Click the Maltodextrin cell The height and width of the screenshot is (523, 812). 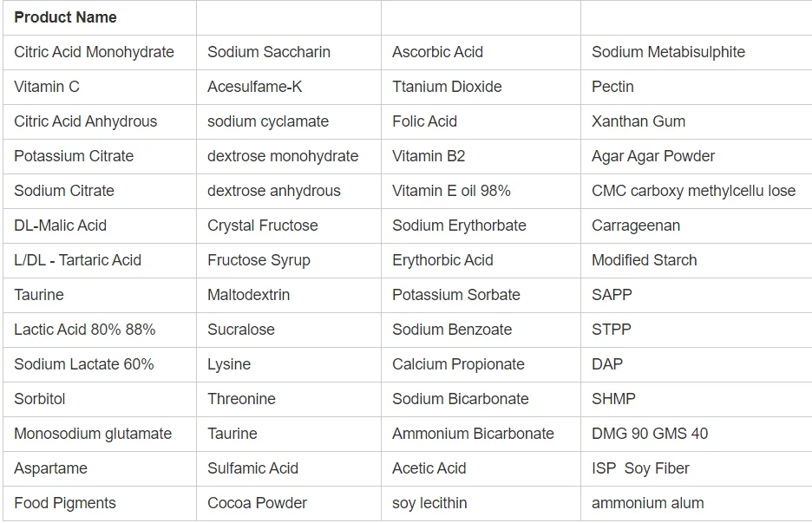tap(249, 295)
